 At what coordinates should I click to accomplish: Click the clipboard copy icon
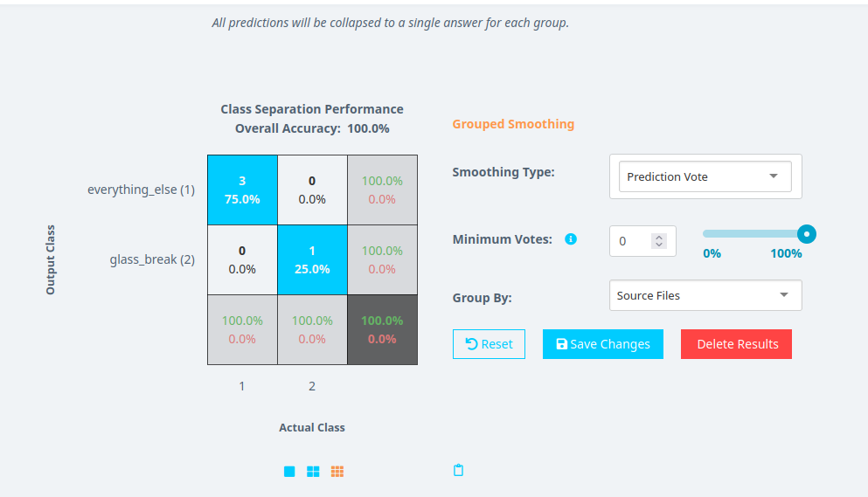(x=458, y=471)
